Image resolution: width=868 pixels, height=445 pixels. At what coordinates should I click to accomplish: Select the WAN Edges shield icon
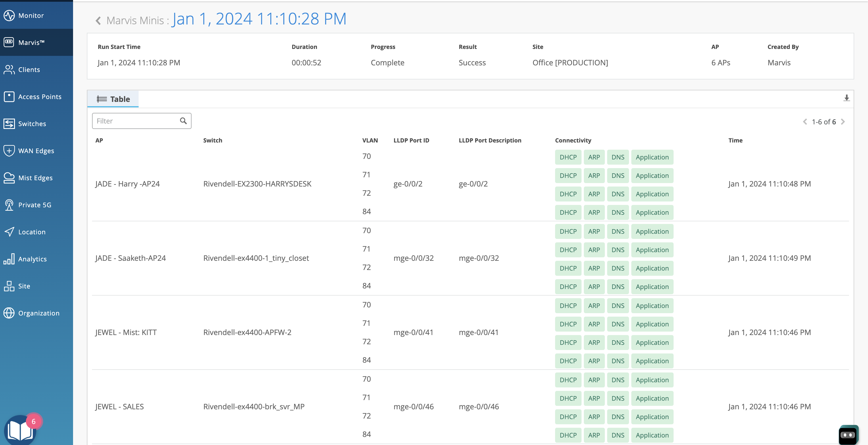[9, 151]
